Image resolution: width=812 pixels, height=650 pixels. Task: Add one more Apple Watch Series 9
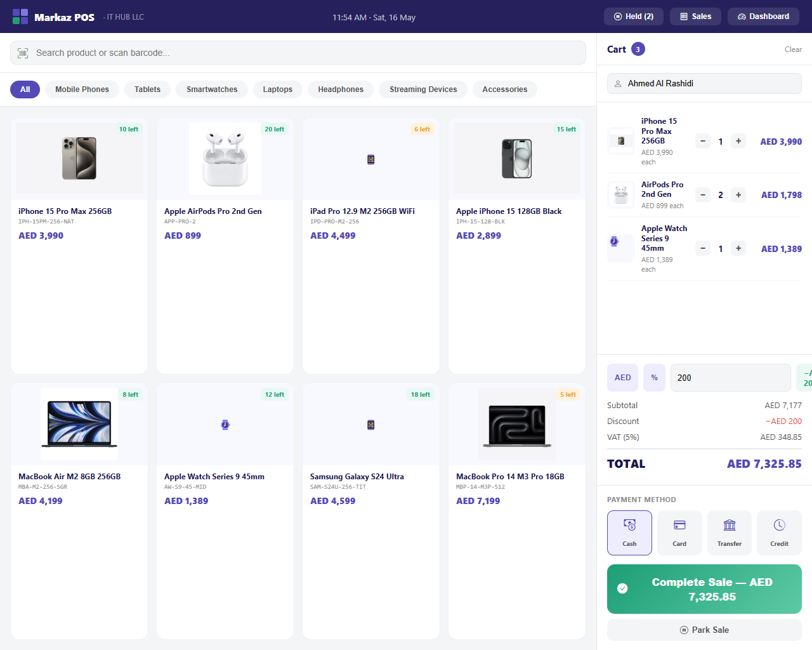coord(738,248)
